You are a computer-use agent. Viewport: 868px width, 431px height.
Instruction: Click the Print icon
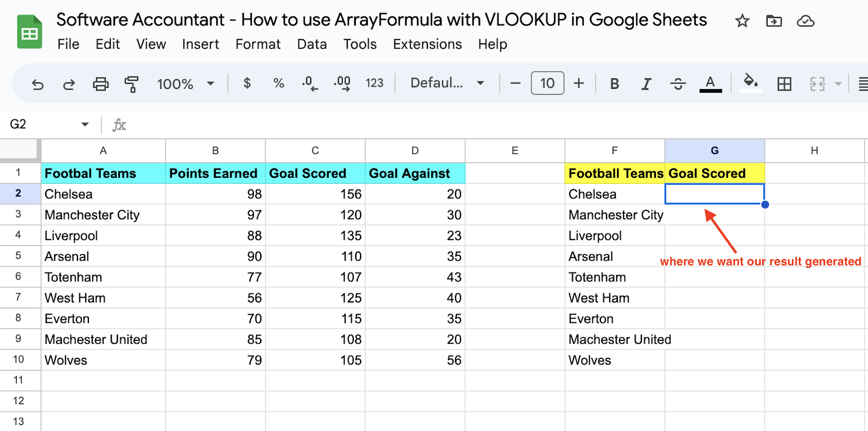coord(100,84)
